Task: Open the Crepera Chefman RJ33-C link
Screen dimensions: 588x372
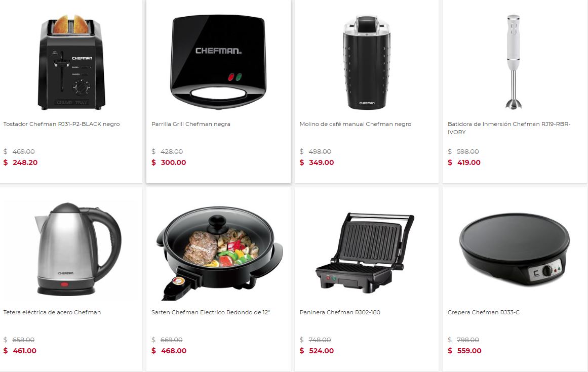Action: click(x=483, y=312)
